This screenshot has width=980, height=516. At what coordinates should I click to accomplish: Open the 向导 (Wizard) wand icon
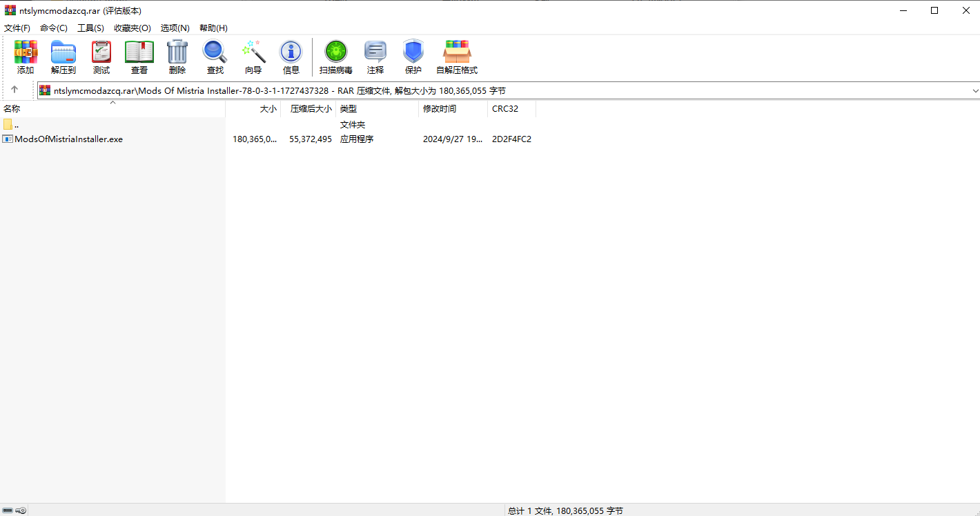[253, 52]
